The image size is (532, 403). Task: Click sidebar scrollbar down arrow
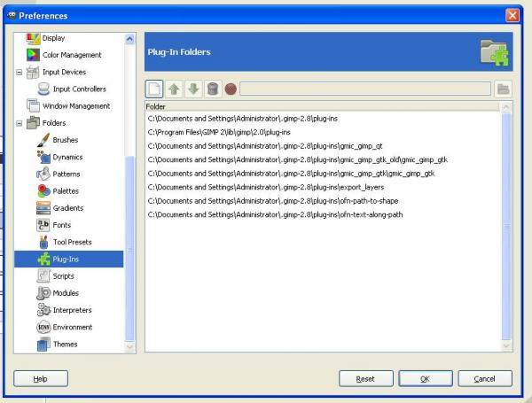coord(129,346)
